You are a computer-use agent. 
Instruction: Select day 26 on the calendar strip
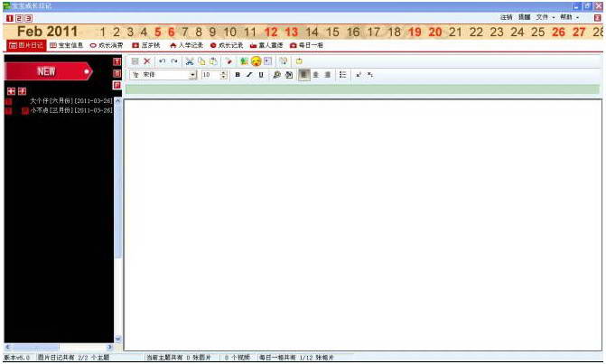[x=558, y=33]
